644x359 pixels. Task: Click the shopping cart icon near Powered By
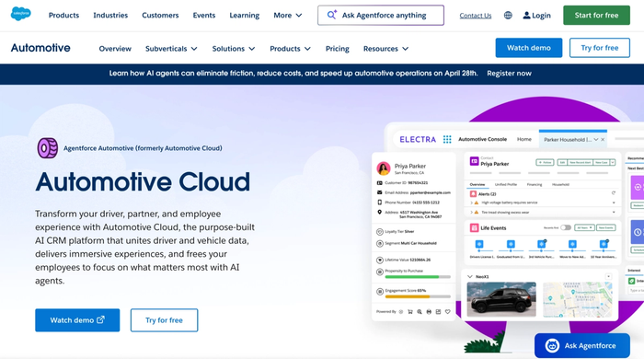tap(410, 312)
